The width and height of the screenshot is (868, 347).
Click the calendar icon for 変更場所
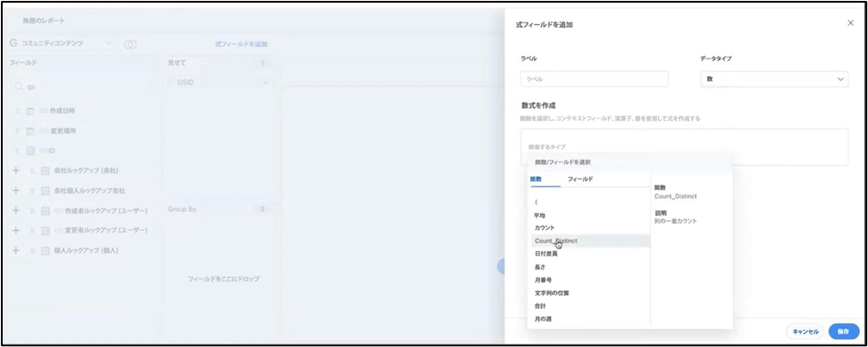[x=30, y=131]
